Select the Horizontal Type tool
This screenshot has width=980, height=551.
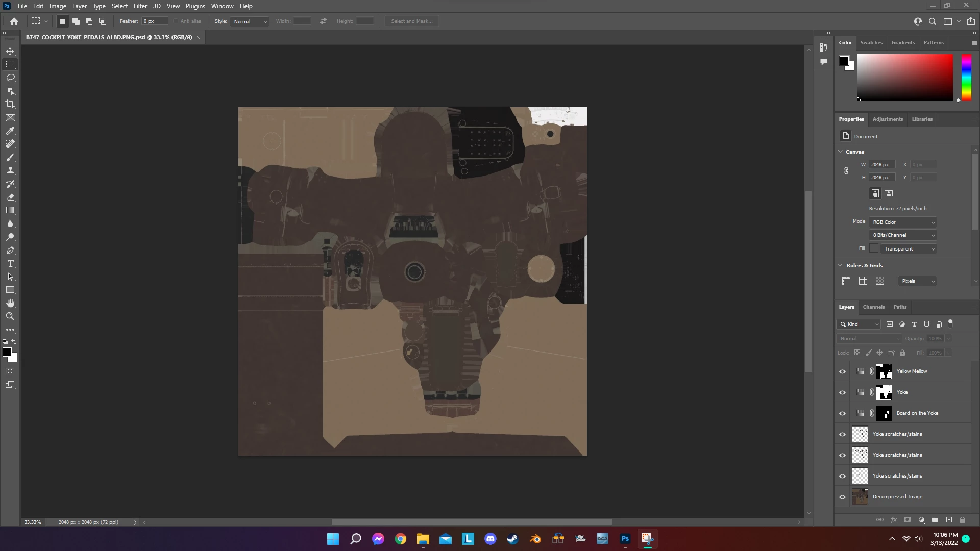point(10,263)
